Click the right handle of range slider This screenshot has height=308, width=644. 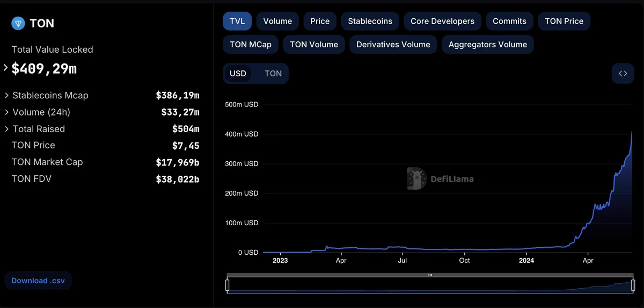pyautogui.click(x=633, y=285)
